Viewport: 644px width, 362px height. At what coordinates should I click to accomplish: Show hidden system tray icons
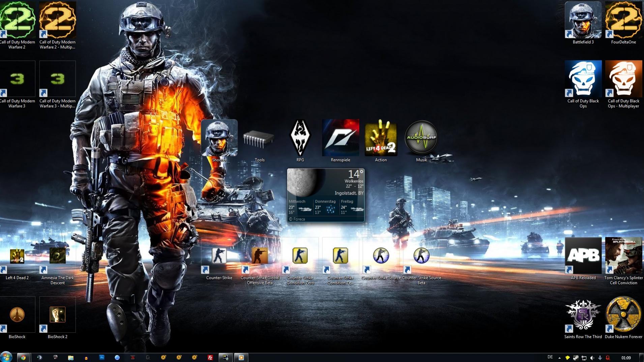click(x=559, y=358)
